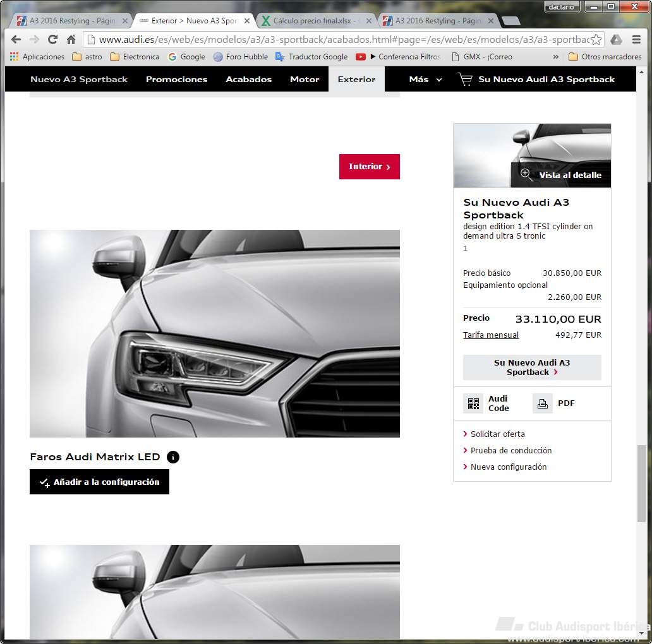Click the Equipamiento opcional 2.260,00 EUR value
This screenshot has height=644, width=652.
(x=575, y=297)
